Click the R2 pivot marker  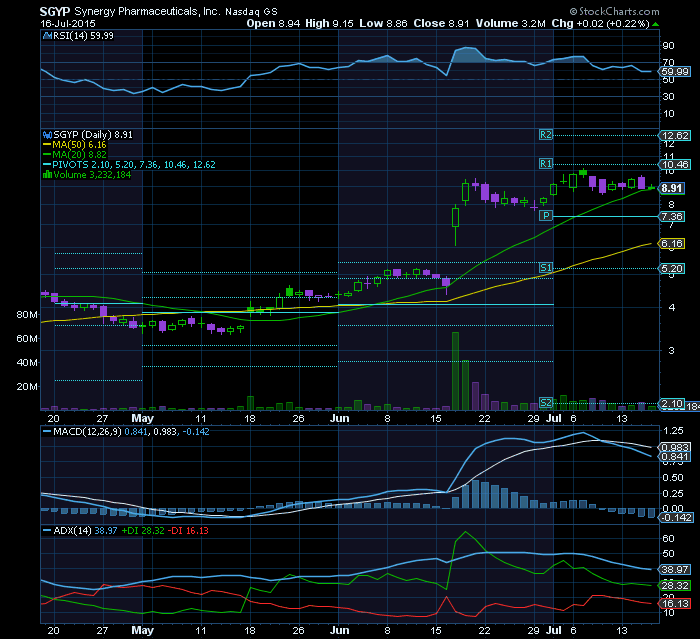(546, 135)
